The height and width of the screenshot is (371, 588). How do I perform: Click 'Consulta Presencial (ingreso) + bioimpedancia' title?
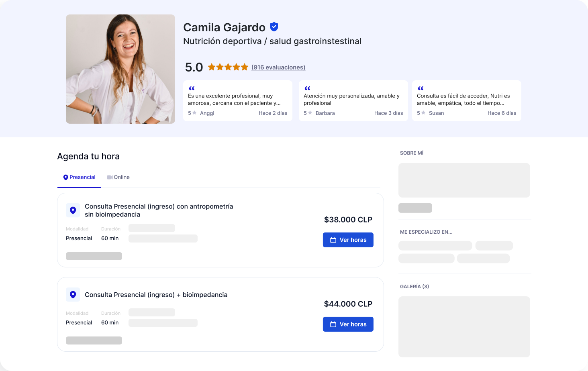[156, 295]
